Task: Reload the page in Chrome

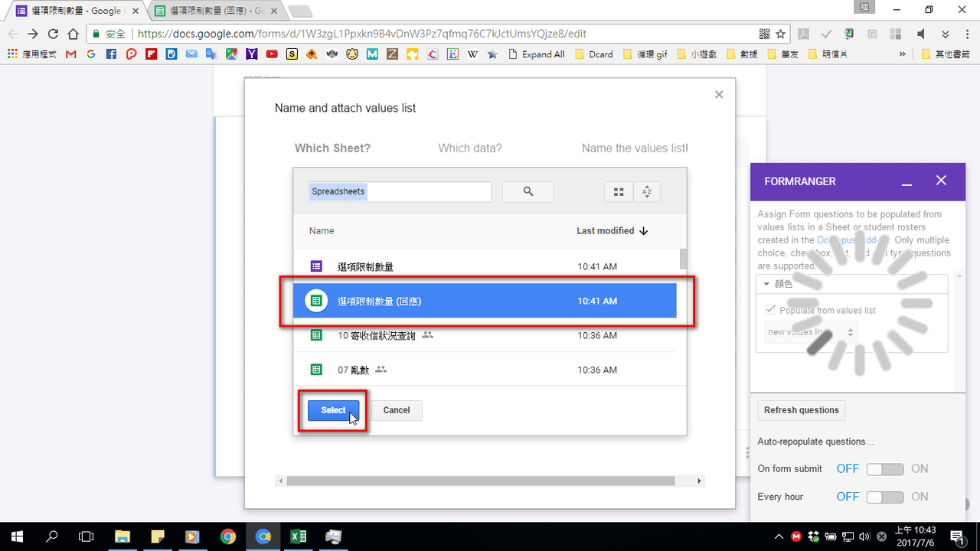Action: click(x=53, y=34)
